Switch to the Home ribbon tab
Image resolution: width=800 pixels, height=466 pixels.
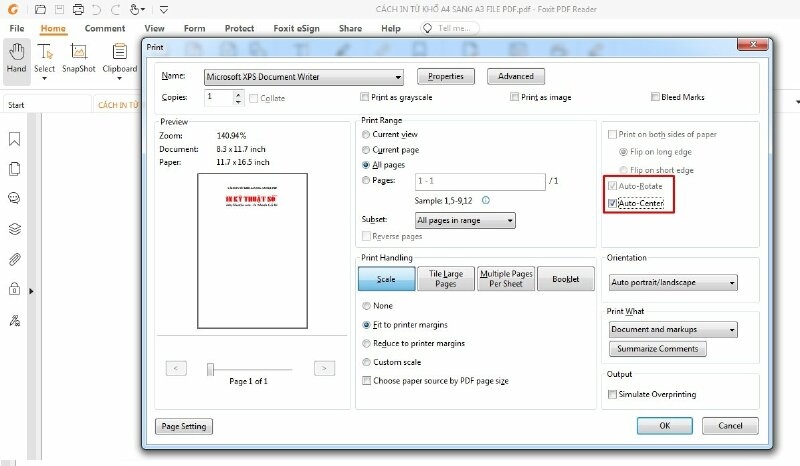coord(53,28)
